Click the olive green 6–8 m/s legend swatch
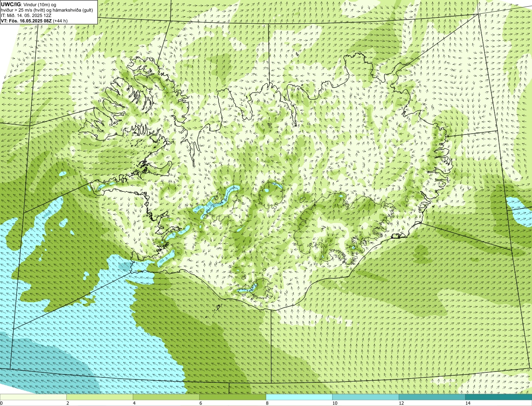The image size is (532, 406). (233, 397)
